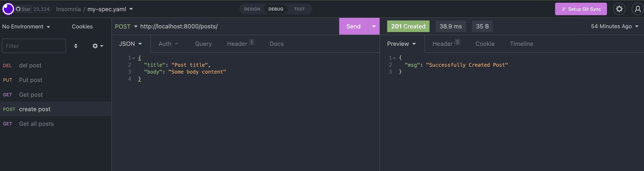
Task: Open the POST method dropdown
Action: [x=126, y=27]
